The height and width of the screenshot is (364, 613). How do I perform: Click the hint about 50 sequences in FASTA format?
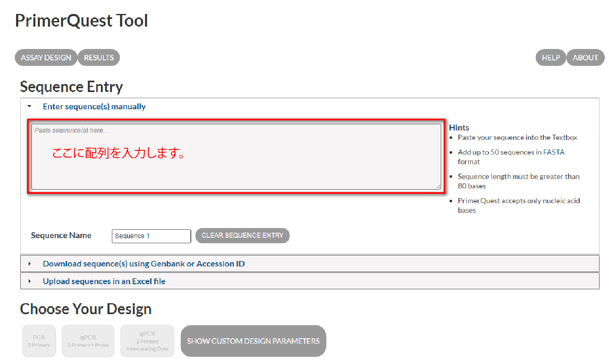pyautogui.click(x=511, y=157)
